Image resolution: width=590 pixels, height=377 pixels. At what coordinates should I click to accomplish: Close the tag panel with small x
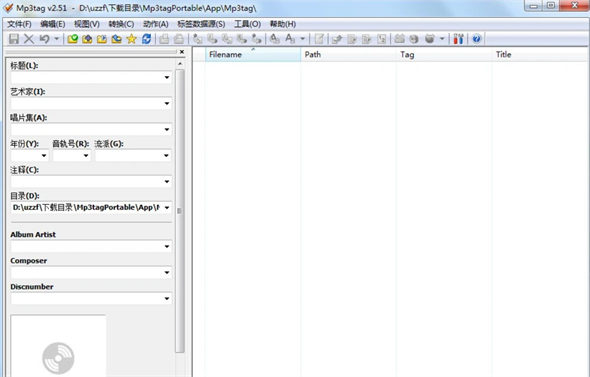182,52
